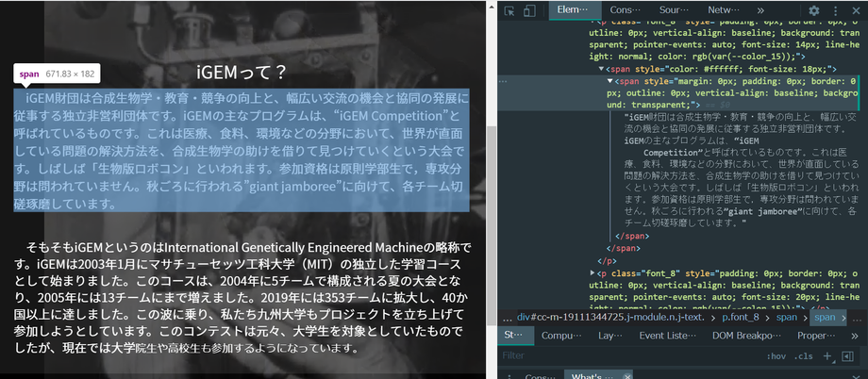Show more sidebar tabs chevron

(x=857, y=336)
